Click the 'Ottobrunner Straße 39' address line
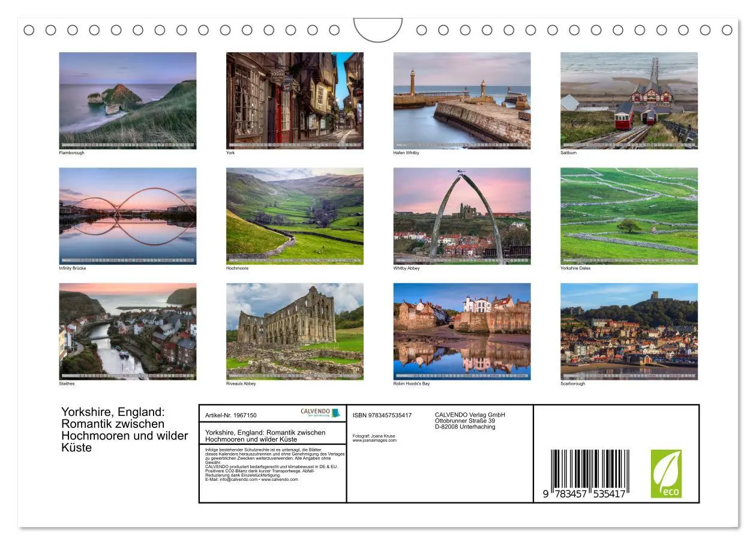The width and height of the screenshot is (756, 545). click(465, 421)
